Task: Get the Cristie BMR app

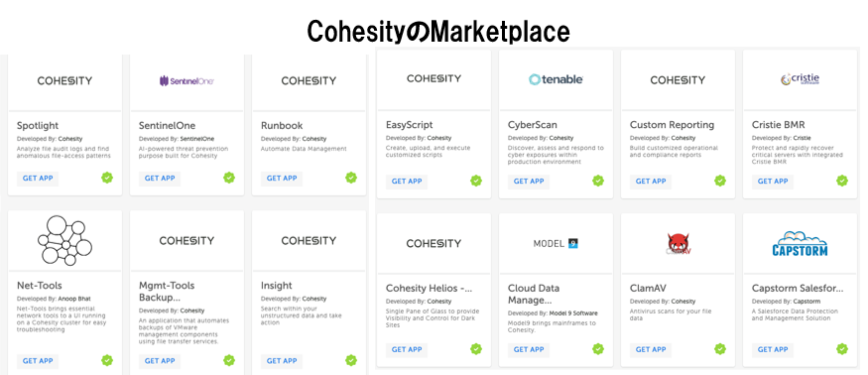Action: pyautogui.click(x=773, y=182)
